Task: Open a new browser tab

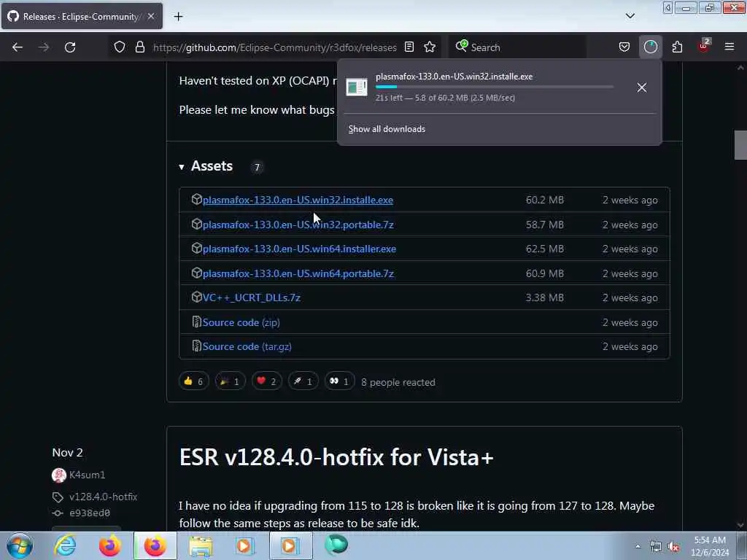Action: pos(178,17)
